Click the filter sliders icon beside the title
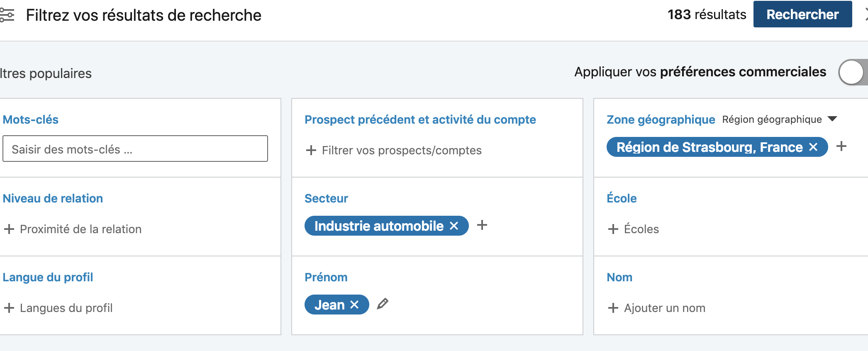The width and height of the screenshot is (868, 351). [x=7, y=15]
